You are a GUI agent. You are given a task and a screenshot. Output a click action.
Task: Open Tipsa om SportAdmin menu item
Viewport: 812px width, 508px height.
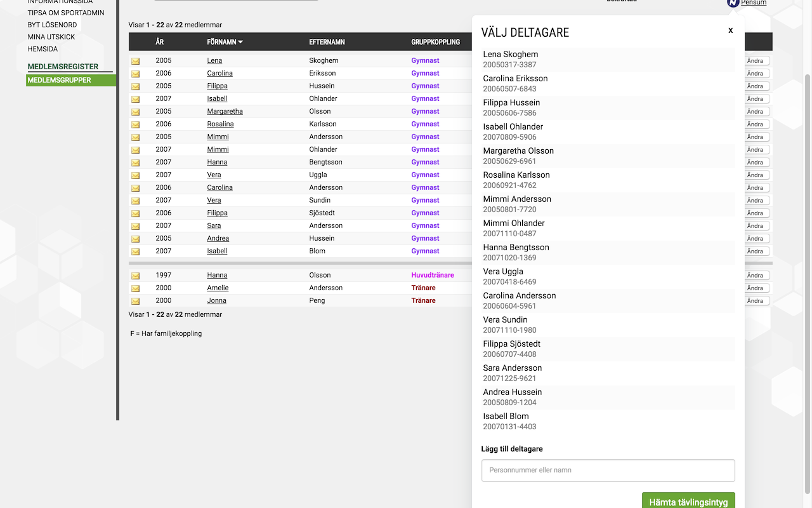pos(66,13)
